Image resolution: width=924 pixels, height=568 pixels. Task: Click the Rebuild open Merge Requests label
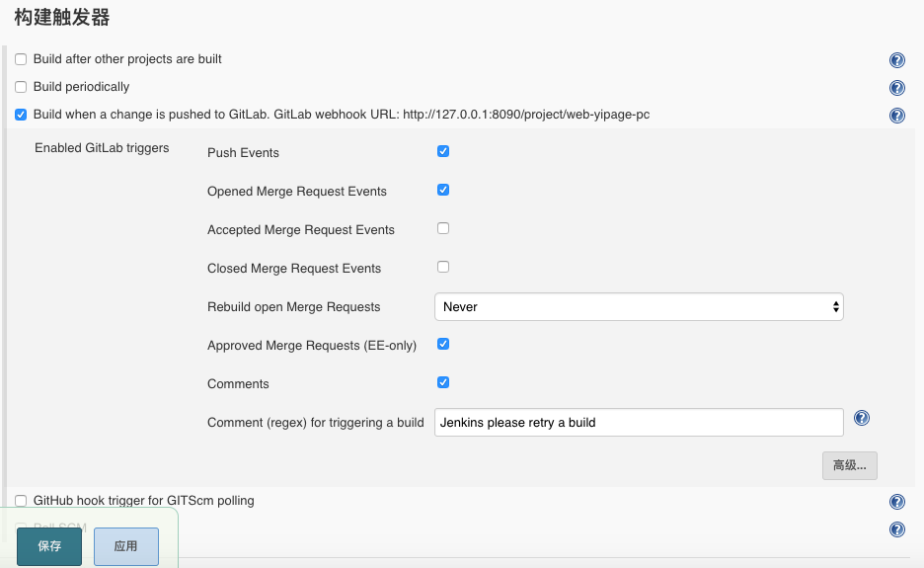[293, 307]
